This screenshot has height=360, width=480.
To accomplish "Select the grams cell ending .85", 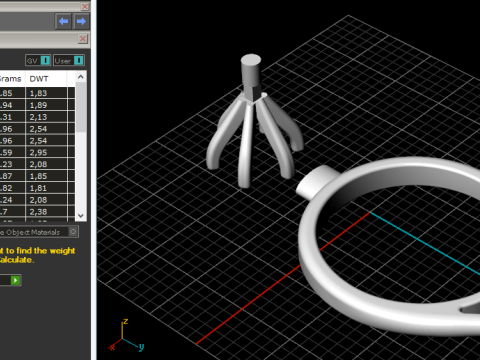I will 12,93.
